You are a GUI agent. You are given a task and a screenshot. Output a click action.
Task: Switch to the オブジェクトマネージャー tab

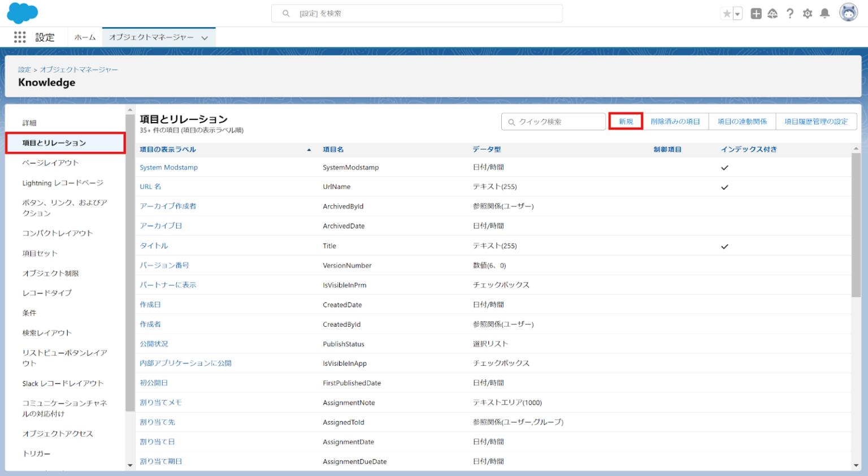click(153, 37)
